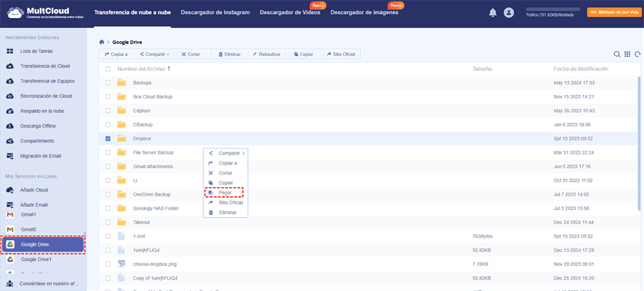This screenshot has width=644, height=291.
Task: Select Pegar in context menu
Action: (x=225, y=192)
